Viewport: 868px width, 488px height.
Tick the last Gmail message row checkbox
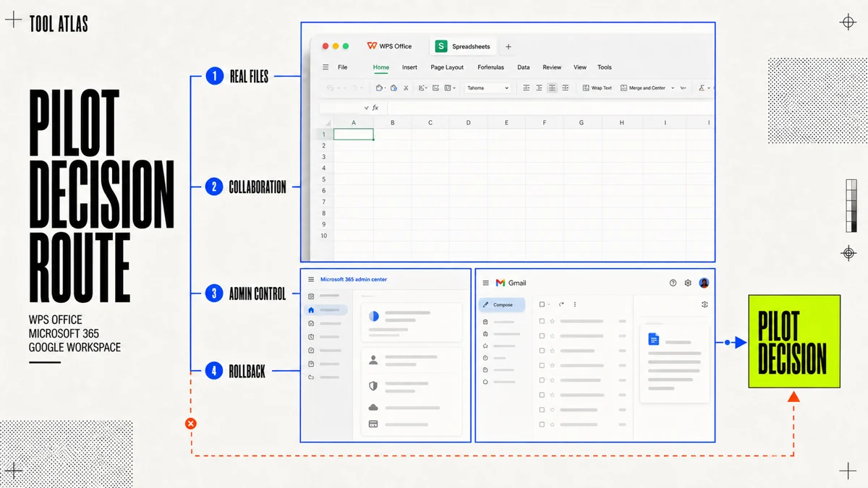click(542, 424)
